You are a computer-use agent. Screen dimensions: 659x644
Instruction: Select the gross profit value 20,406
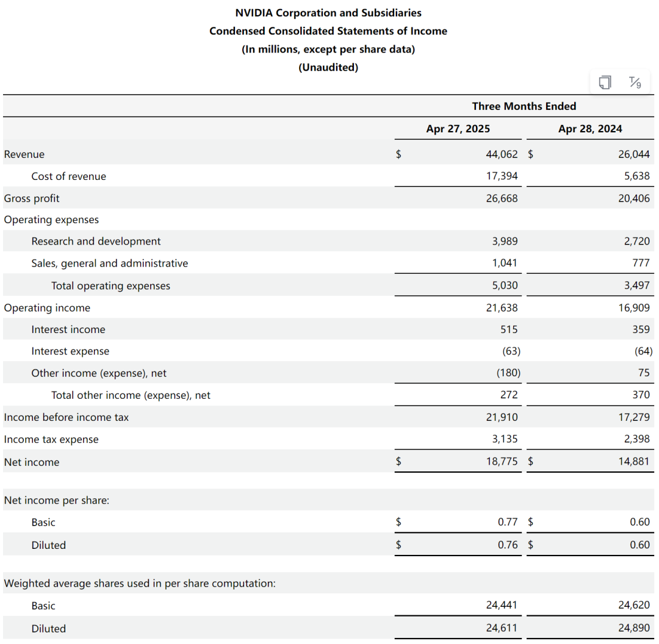point(634,198)
